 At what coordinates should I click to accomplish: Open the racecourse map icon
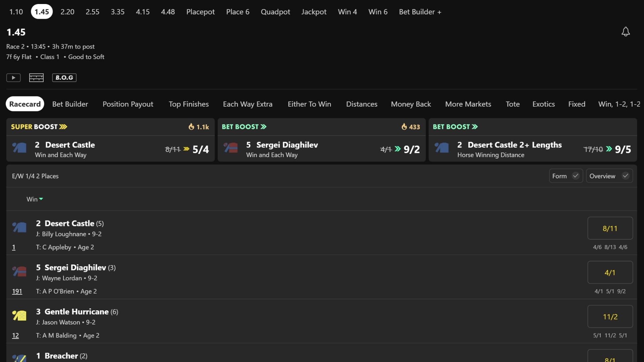point(36,78)
